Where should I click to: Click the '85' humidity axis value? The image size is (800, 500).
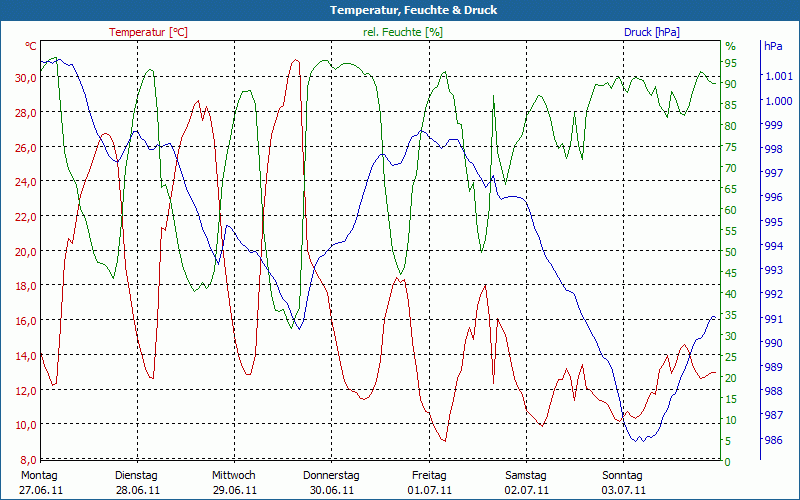[731, 105]
